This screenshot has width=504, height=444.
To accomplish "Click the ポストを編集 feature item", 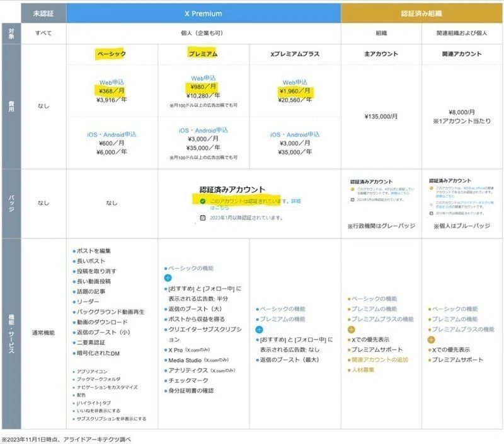I will tap(93, 250).
